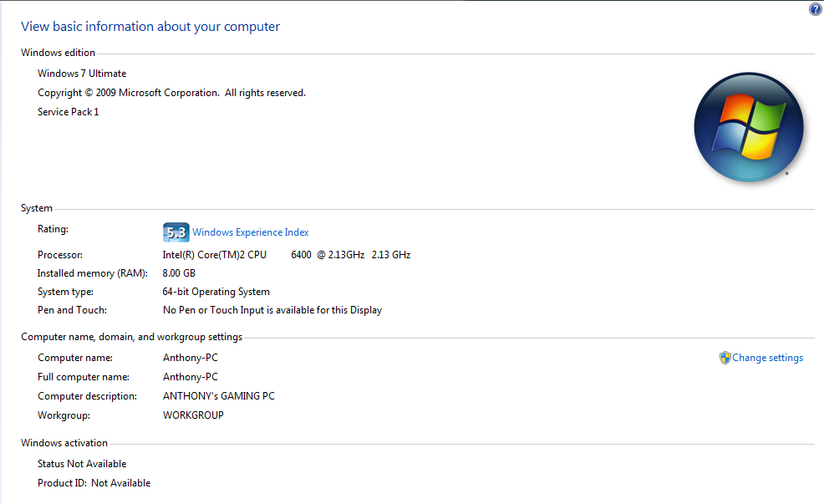Click the ANTHONY's GAMING PC description
Viewport: 824px width, 504px height.
tap(219, 396)
